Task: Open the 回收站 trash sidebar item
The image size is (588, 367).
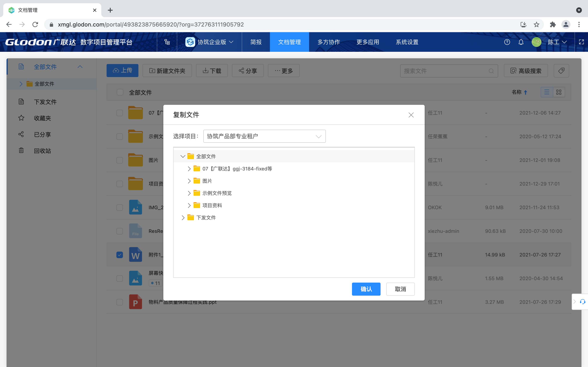Action: tap(42, 151)
